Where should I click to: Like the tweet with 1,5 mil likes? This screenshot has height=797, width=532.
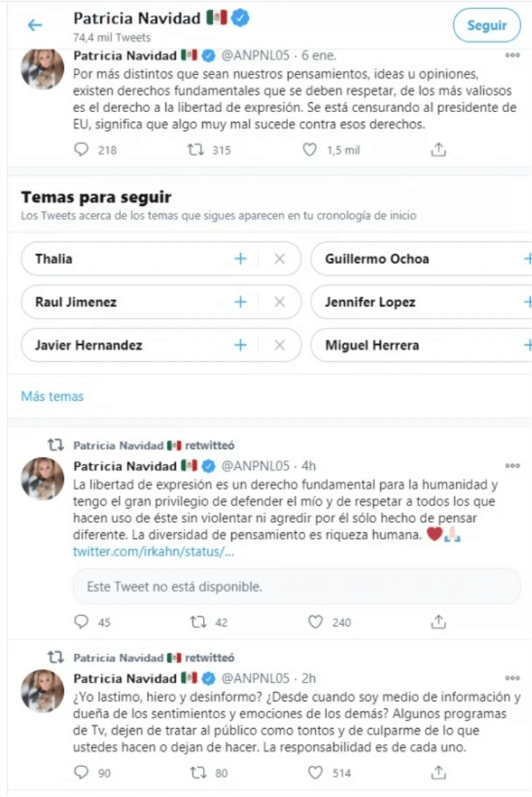pyautogui.click(x=309, y=150)
